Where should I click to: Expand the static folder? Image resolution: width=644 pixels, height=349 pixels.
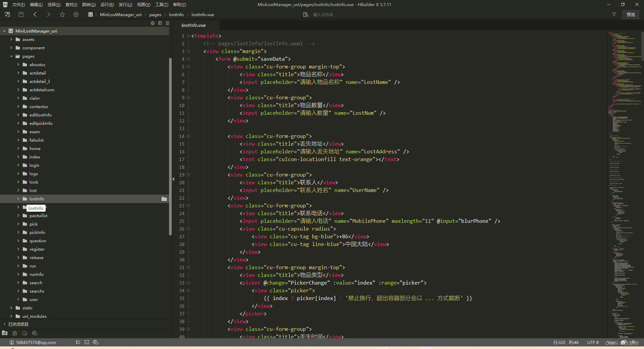pos(11,308)
